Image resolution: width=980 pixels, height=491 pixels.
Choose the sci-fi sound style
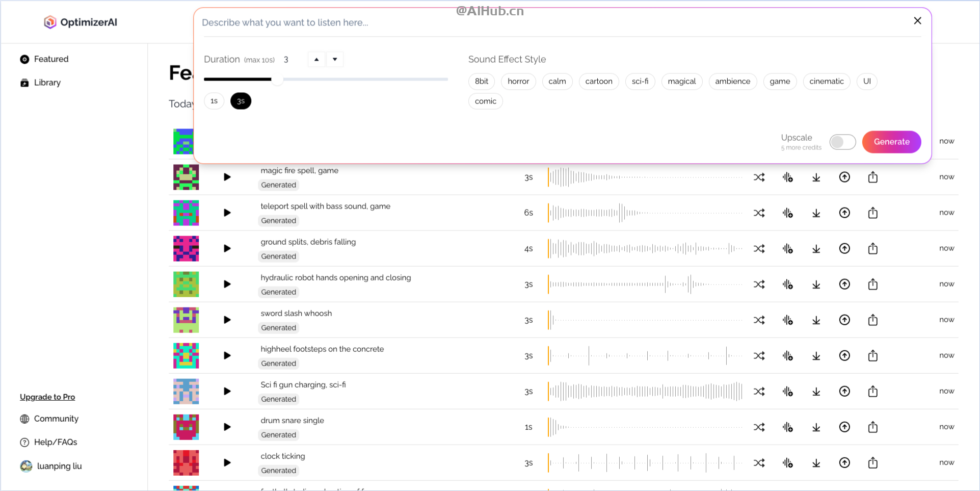tap(640, 82)
